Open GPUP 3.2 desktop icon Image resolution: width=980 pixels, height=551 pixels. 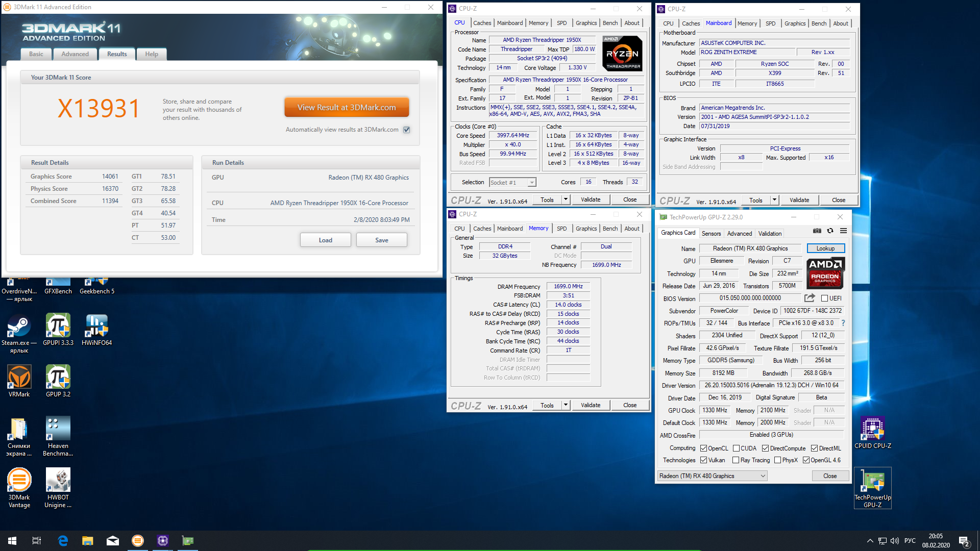tap(58, 382)
